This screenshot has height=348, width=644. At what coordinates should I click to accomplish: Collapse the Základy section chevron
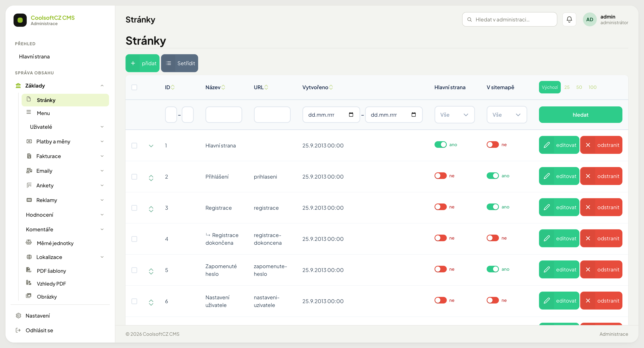(102, 86)
